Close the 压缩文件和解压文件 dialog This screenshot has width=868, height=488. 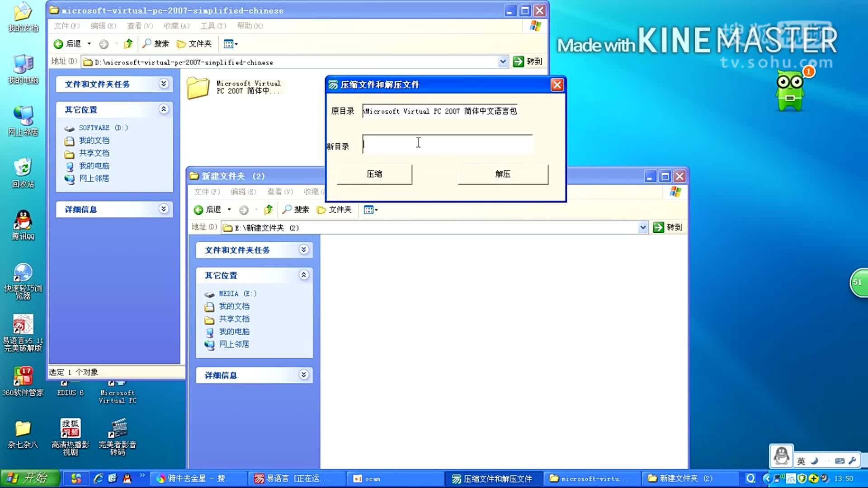557,84
